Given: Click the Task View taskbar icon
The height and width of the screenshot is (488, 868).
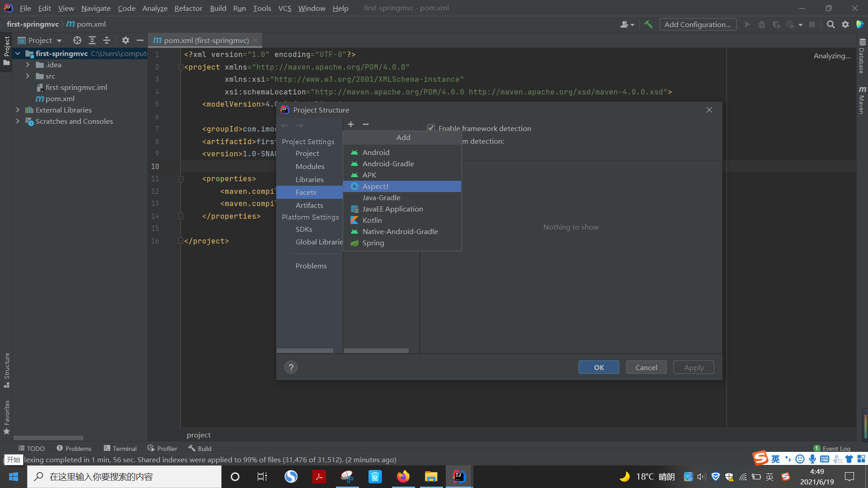Looking at the screenshot, I should [262, 477].
